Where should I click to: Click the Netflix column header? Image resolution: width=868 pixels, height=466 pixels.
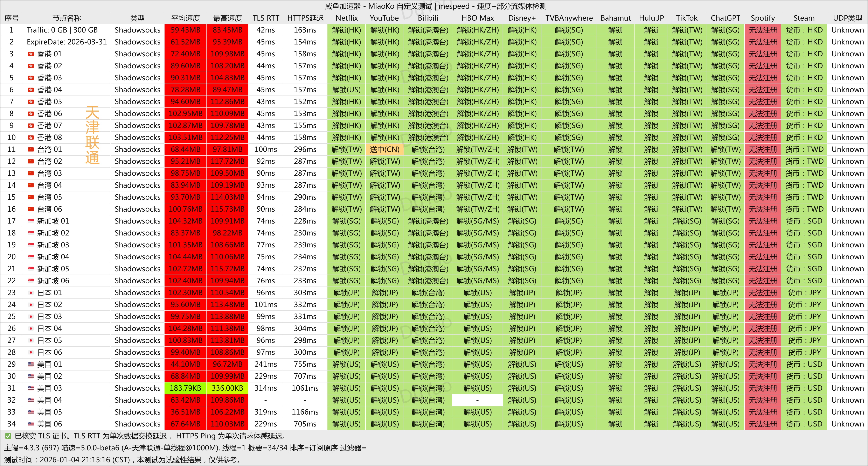tap(346, 18)
